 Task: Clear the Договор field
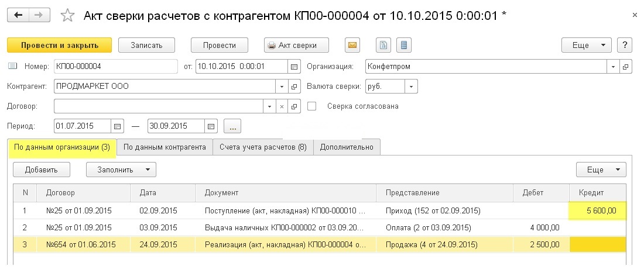[282, 106]
